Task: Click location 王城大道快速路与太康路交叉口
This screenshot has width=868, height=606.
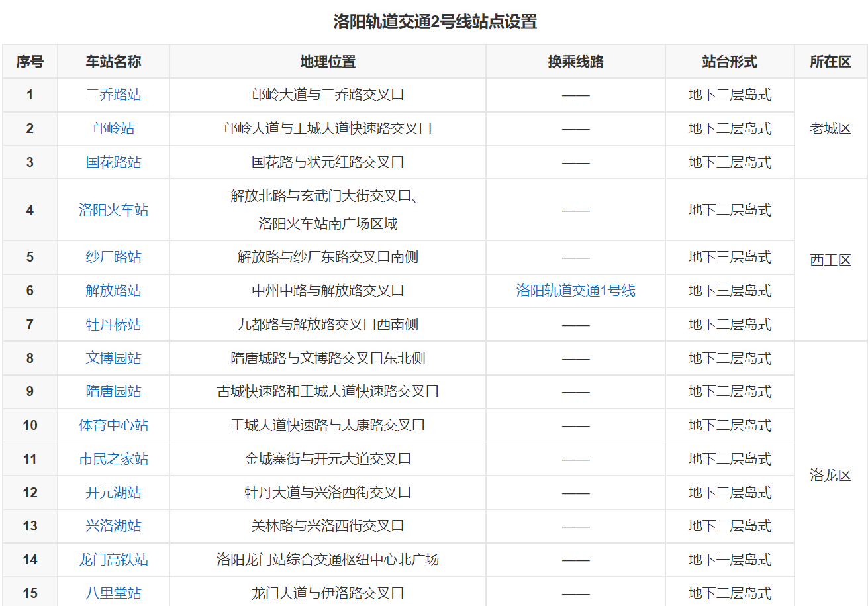Action: (328, 425)
